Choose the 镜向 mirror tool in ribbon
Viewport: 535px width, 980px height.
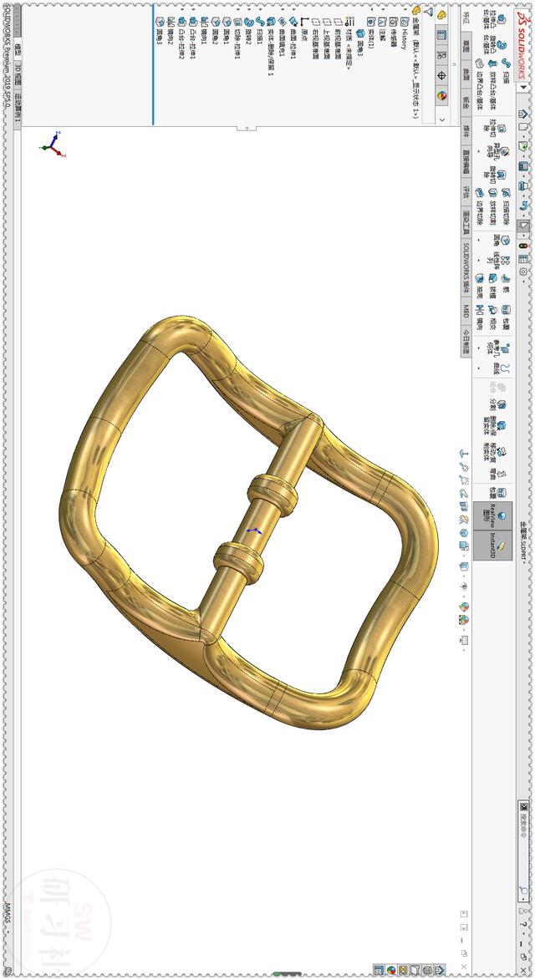pos(479,317)
